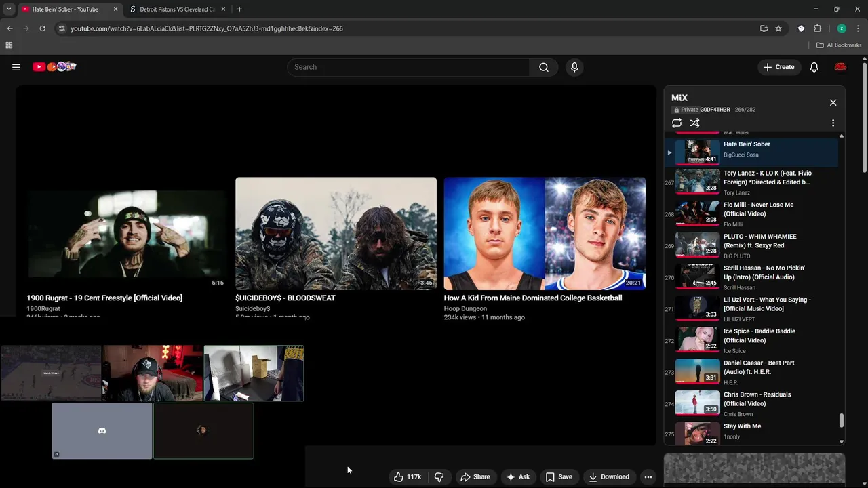The height and width of the screenshot is (488, 868).
Task: Download the video
Action: pos(609,476)
